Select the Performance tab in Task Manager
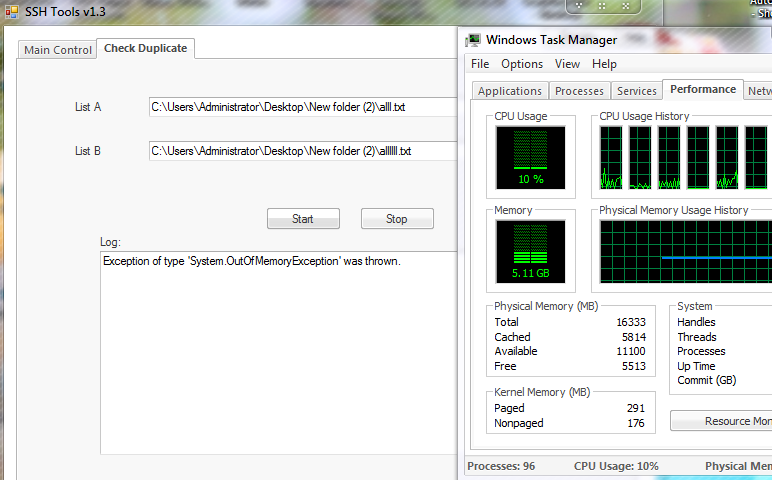 click(703, 89)
